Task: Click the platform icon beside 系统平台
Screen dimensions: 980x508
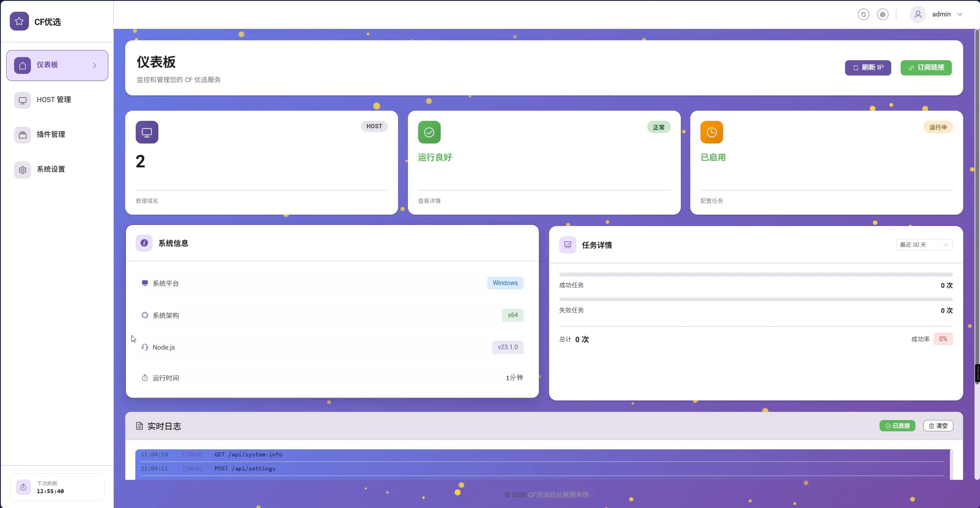Action: click(x=145, y=283)
